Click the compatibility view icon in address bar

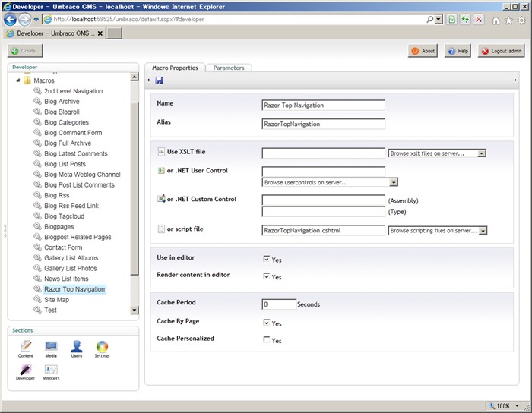click(451, 20)
